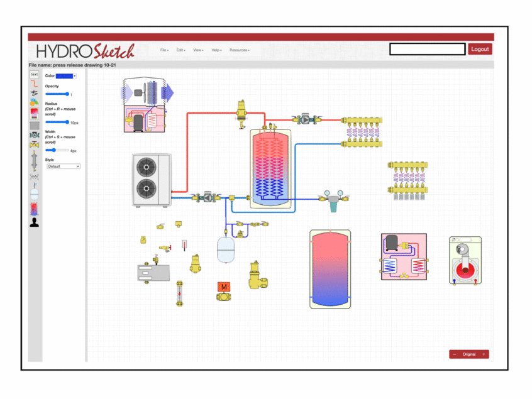Expand the Resources menu
Screen dimensions: 532x399
pyautogui.click(x=239, y=50)
